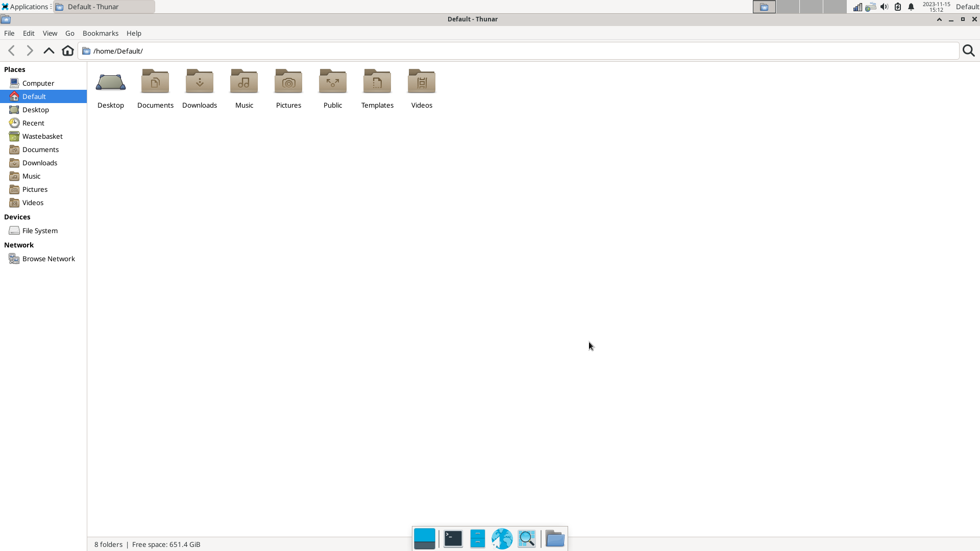The height and width of the screenshot is (551, 980).
Task: Open the Bookmarks menu
Action: [100, 33]
